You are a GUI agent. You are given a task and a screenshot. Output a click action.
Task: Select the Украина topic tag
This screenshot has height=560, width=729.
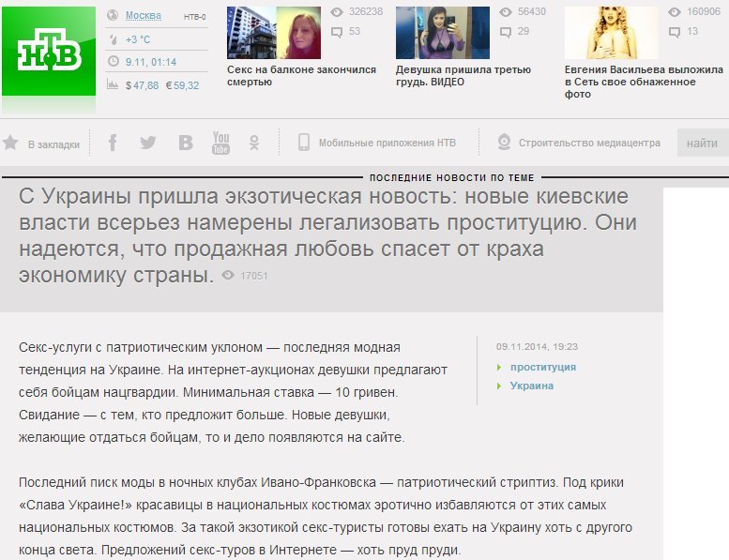532,386
